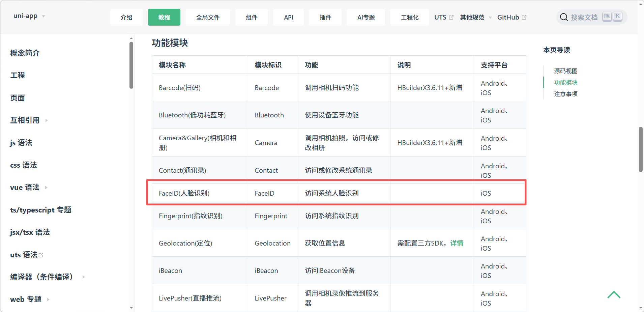Select the AI专题 navigation tab

366,18
